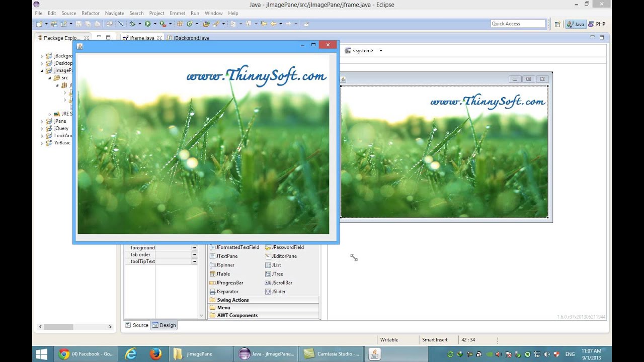644x362 pixels.
Task: Click the Last Edit Location arrow icon
Action: pos(263,24)
